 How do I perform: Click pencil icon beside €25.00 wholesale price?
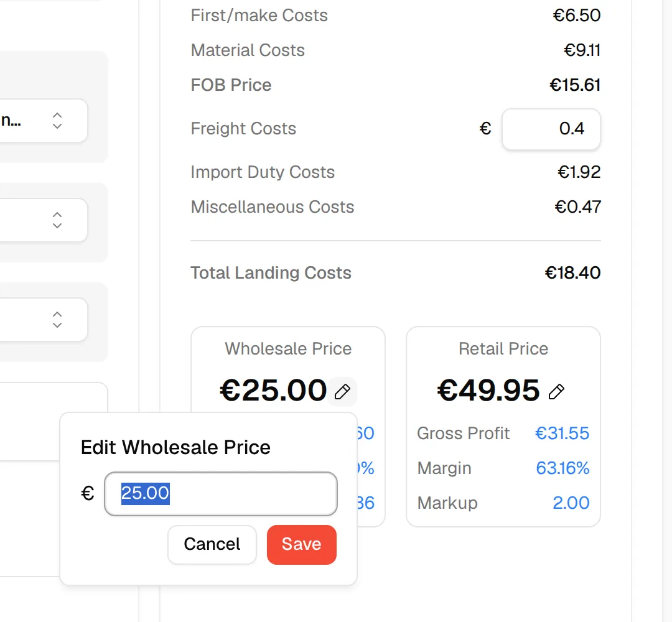click(x=342, y=391)
